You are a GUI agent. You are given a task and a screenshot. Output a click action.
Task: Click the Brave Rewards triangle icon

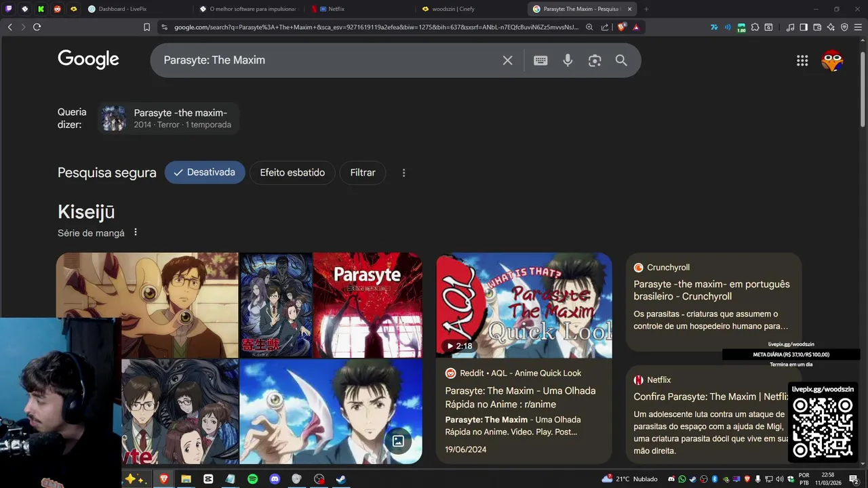tap(636, 27)
